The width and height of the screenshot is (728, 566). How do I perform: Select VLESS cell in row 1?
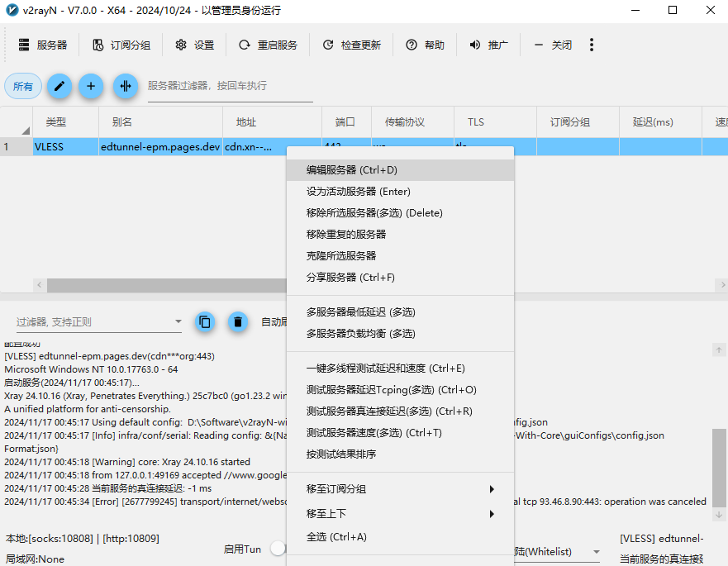tap(65, 147)
